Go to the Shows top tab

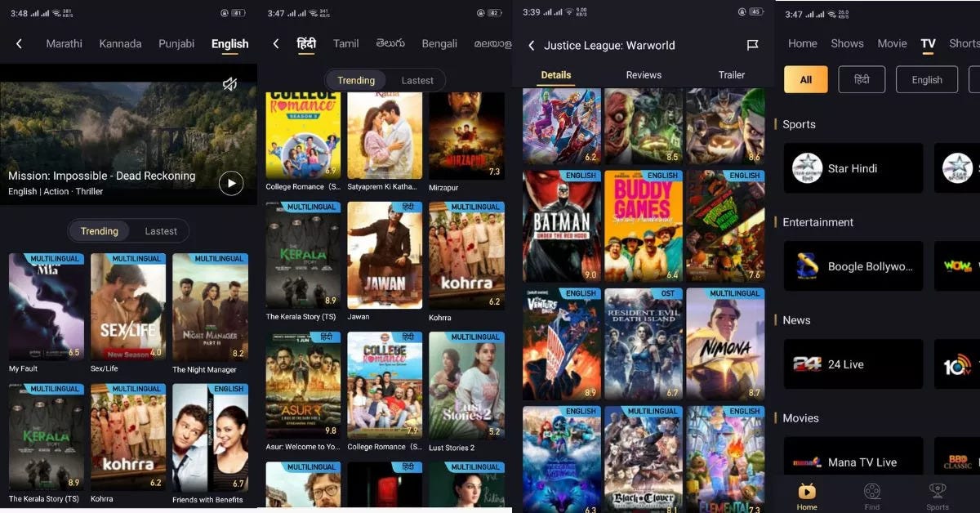pyautogui.click(x=848, y=43)
